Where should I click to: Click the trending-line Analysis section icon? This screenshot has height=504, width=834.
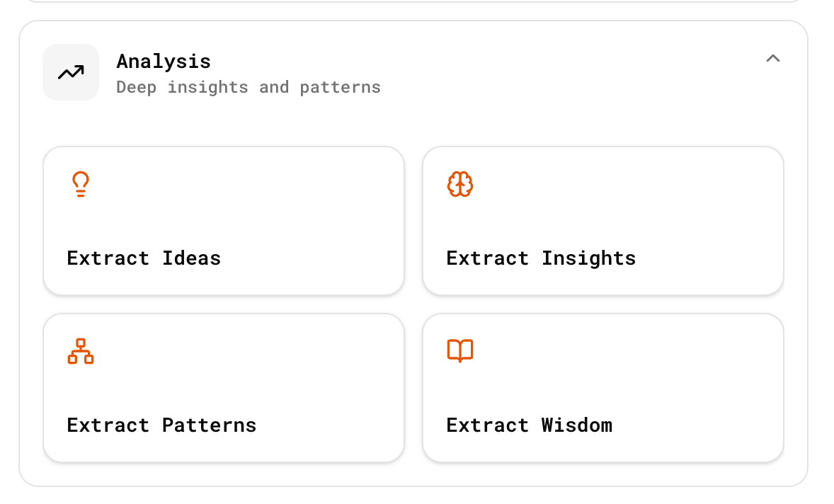[x=71, y=71]
